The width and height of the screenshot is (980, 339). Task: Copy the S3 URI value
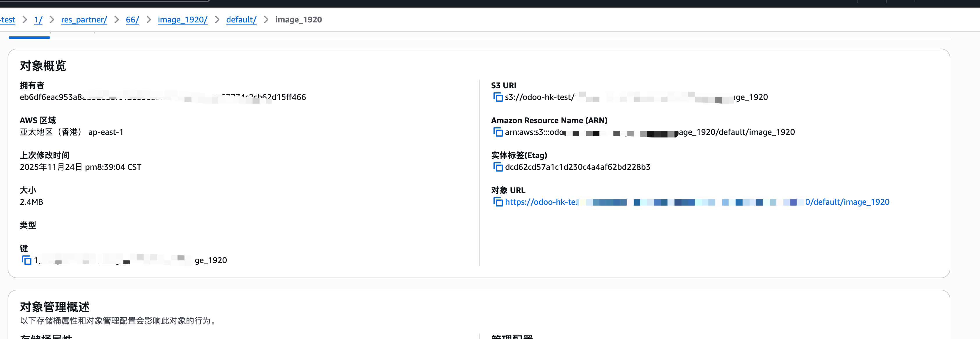pos(498,97)
